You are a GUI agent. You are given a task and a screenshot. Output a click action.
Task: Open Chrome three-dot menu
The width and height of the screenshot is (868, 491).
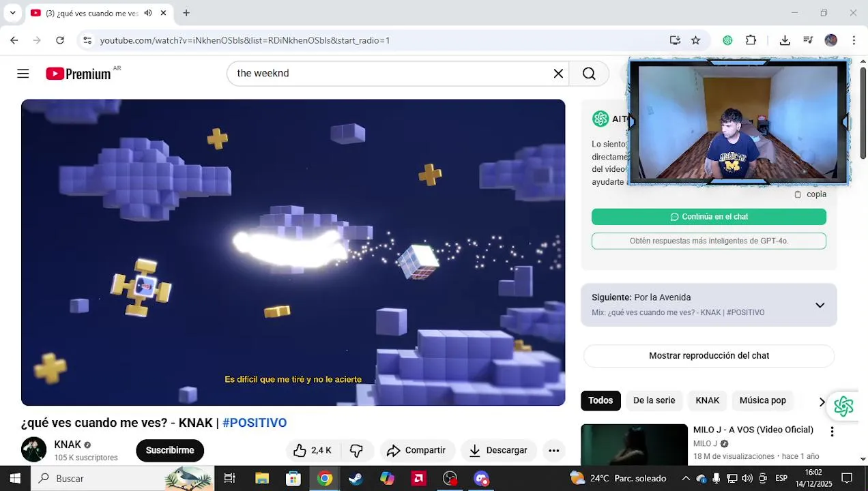(854, 40)
